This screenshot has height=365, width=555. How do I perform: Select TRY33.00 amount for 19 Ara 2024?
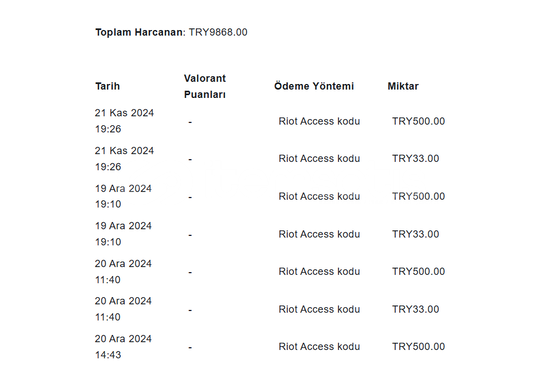pyautogui.click(x=416, y=234)
